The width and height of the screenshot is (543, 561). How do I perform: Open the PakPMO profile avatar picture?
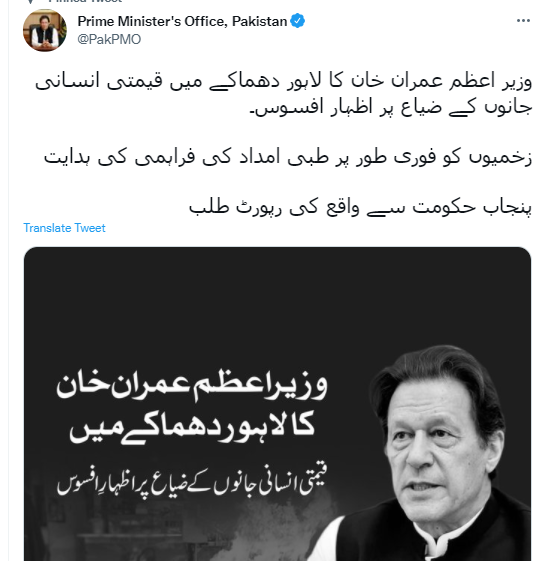tap(45, 30)
